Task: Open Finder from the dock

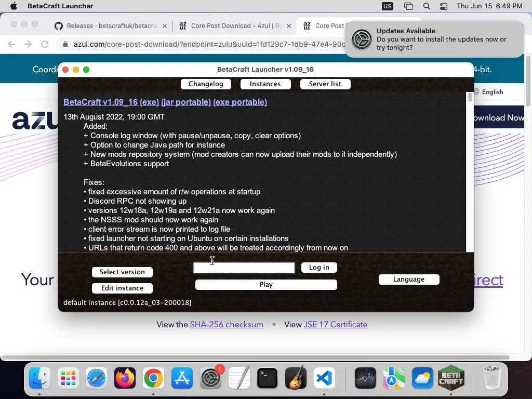Action: (39, 378)
